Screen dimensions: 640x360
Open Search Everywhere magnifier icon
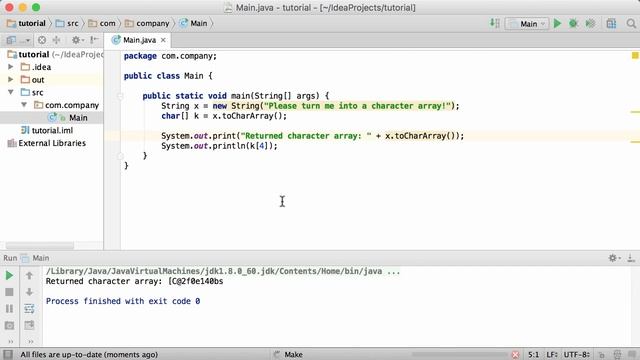pyautogui.click(x=631, y=24)
